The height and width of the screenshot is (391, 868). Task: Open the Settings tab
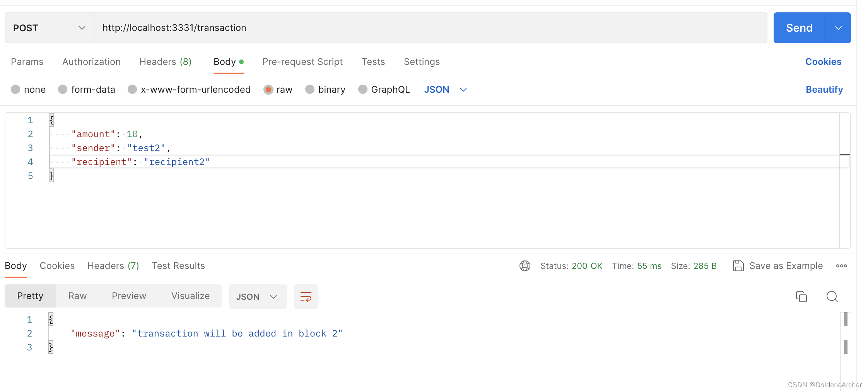(422, 62)
